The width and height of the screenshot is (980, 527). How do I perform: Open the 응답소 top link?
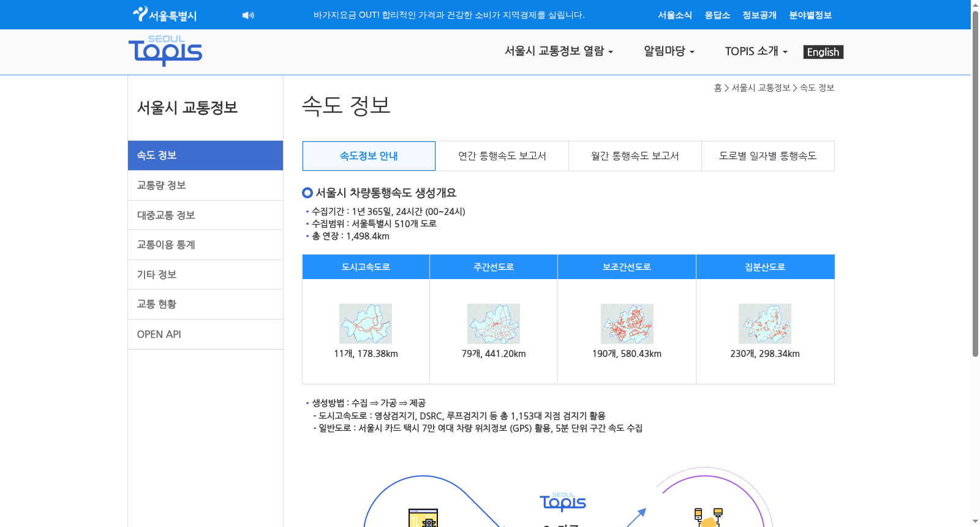pos(717,15)
